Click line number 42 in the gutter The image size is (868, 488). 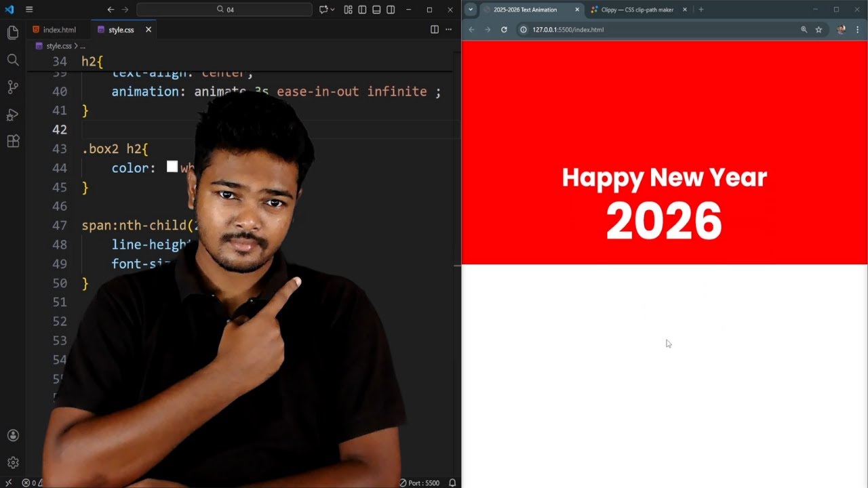point(60,129)
